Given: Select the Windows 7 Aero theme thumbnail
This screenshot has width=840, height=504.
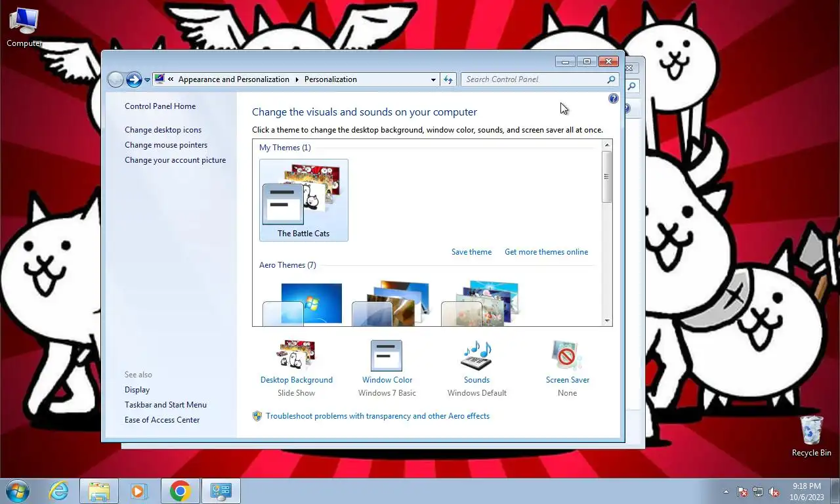Looking at the screenshot, I should (303, 304).
